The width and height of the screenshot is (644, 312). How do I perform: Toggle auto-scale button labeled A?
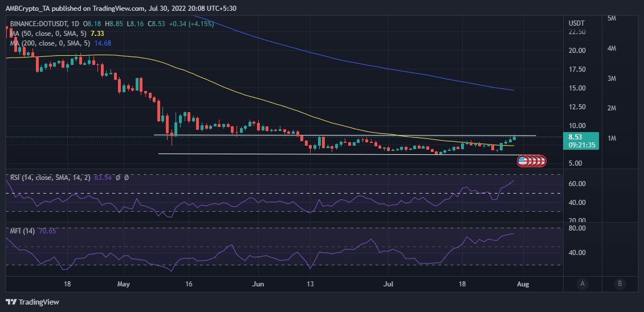click(x=582, y=284)
